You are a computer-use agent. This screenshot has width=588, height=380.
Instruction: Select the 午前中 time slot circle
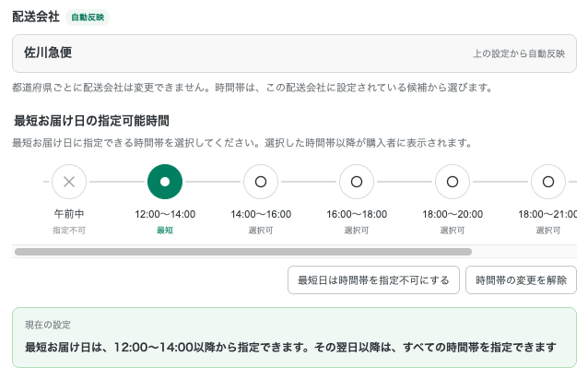pos(69,182)
